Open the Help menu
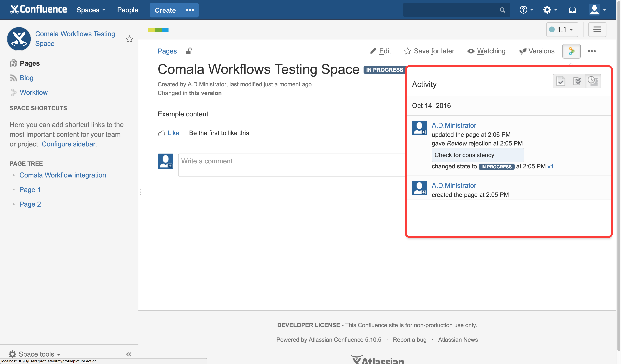Viewport: 621px width, 364px height. click(x=526, y=10)
